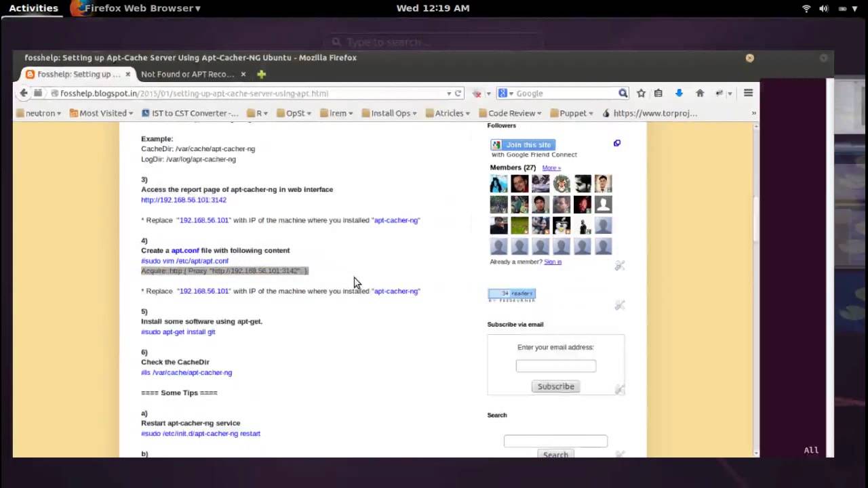Open the Puppet bookmarks folder
868x488 pixels.
pos(572,113)
